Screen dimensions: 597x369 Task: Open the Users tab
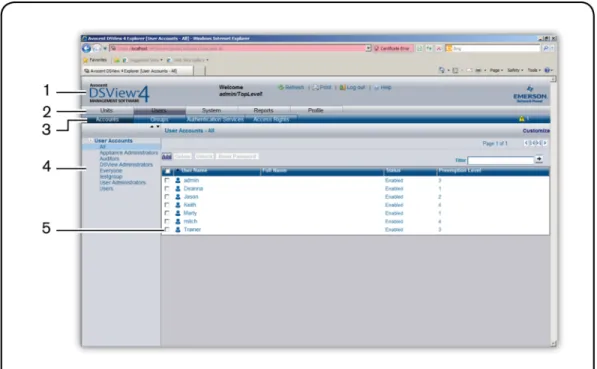[159, 110]
